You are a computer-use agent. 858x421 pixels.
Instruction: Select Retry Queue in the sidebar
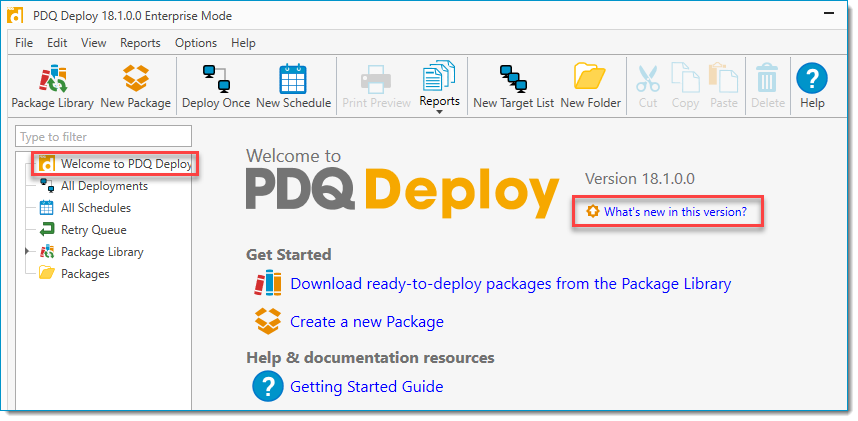click(x=95, y=230)
